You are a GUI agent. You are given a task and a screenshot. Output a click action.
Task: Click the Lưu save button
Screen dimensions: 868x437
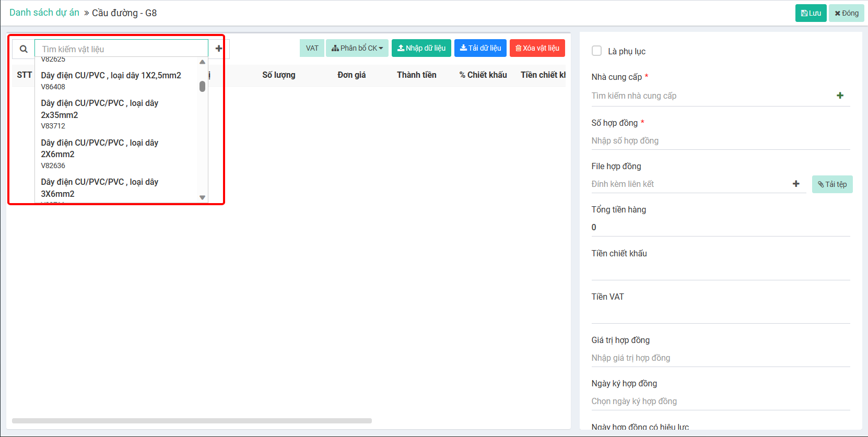tap(810, 13)
